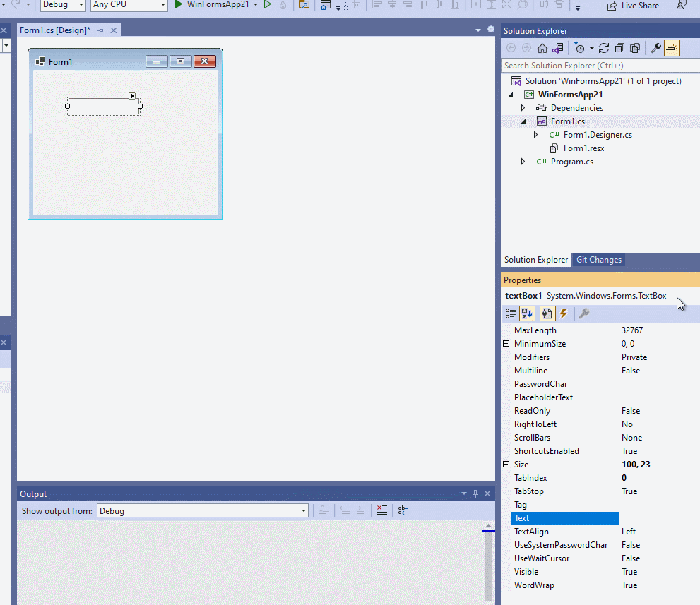Clear all text in the Output window
The height and width of the screenshot is (605, 700).
[382, 510]
